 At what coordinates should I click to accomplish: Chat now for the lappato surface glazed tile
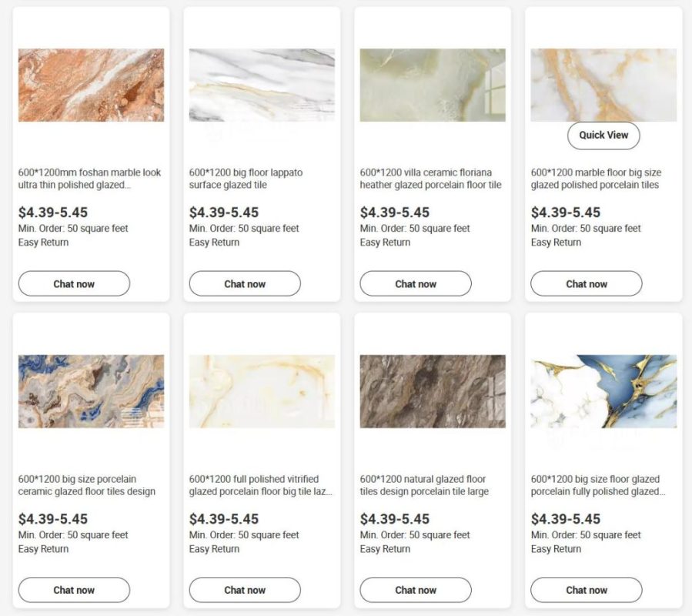[x=245, y=283]
